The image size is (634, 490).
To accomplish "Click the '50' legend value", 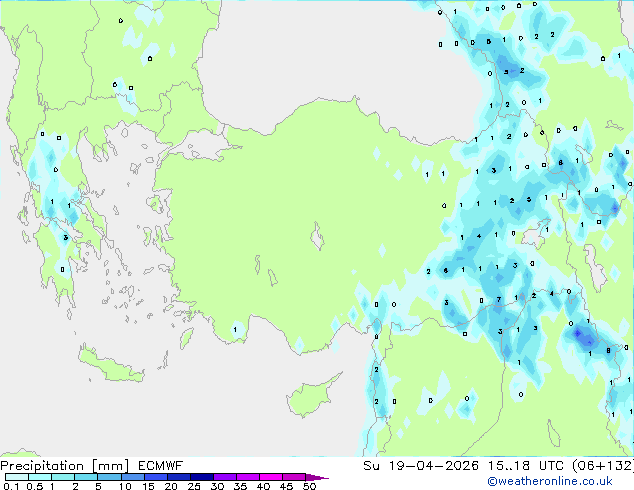I will pos(309,486).
